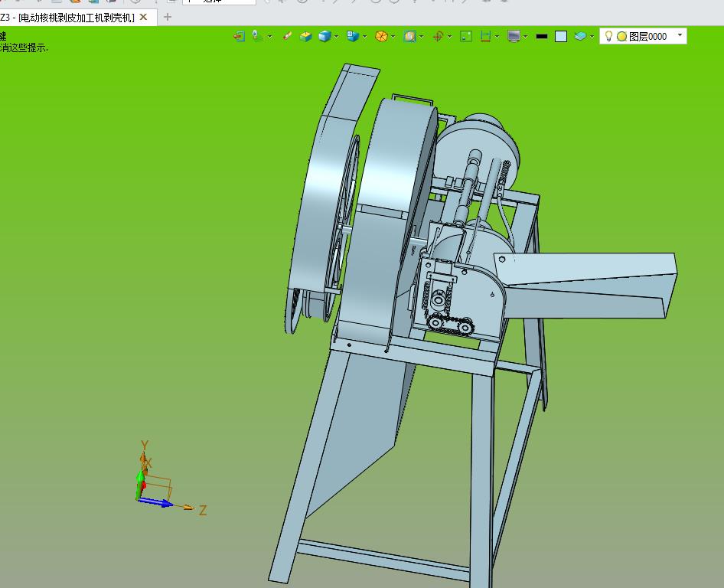
Task: Click the red crosshair target icon
Action: point(439,36)
